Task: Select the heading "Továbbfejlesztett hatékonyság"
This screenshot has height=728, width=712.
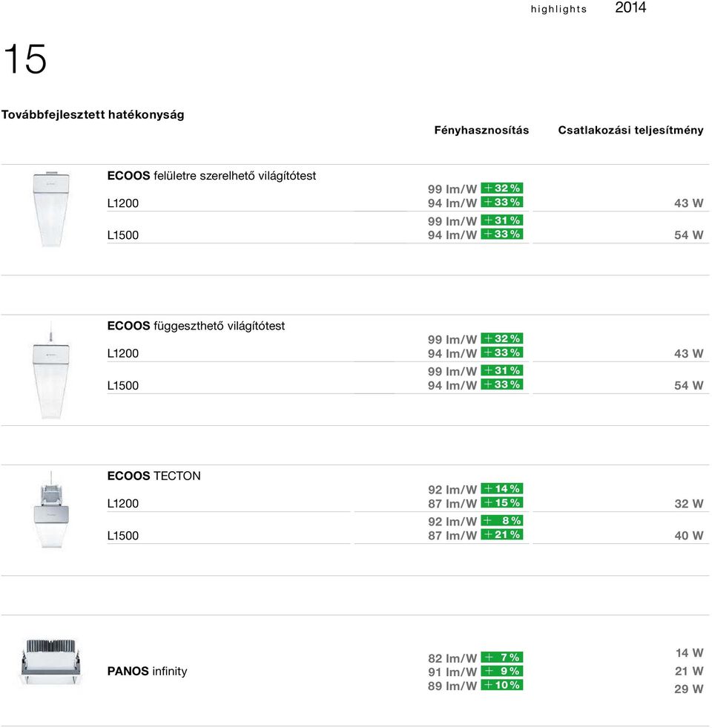Action: 93,115
